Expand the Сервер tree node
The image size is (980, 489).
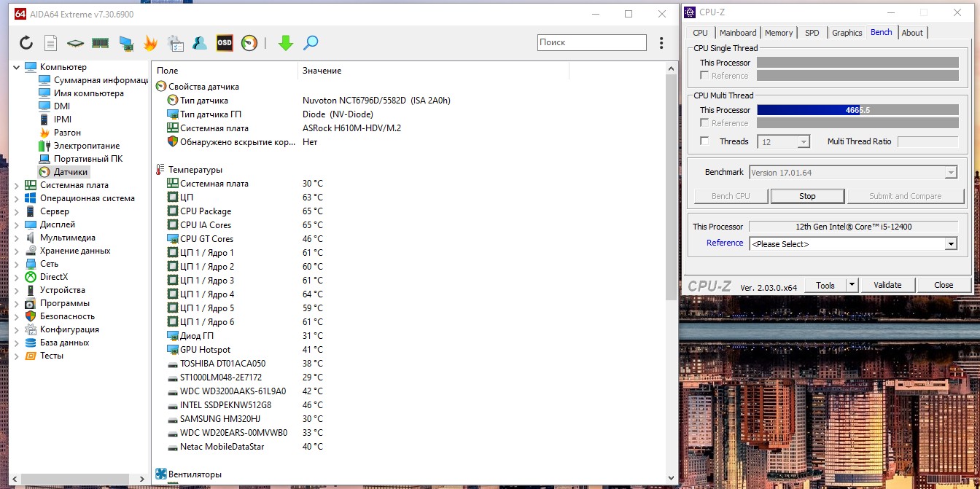[x=17, y=211]
